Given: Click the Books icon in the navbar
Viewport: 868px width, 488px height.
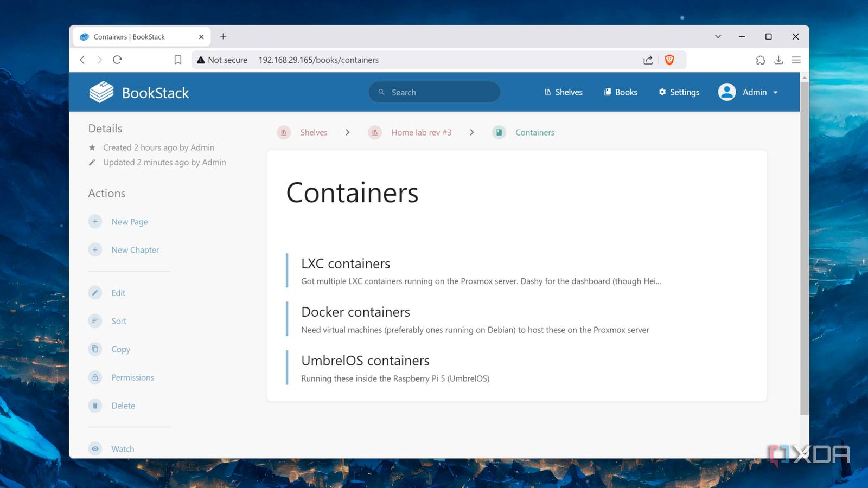Looking at the screenshot, I should (607, 92).
